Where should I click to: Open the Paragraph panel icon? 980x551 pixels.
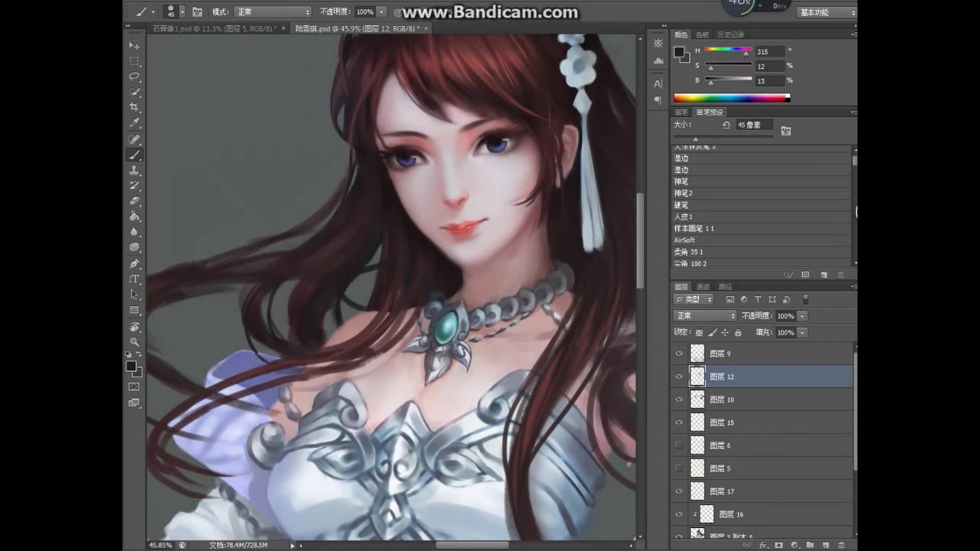coord(658,100)
